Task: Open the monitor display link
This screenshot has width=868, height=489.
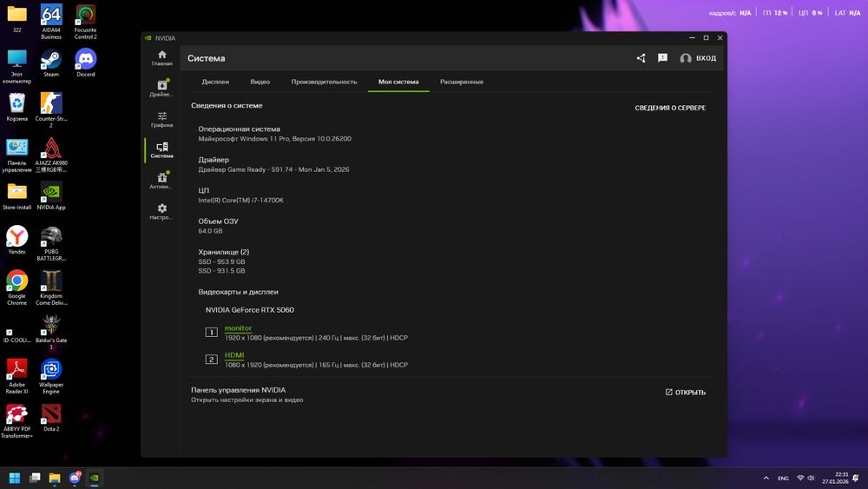Action: (238, 327)
